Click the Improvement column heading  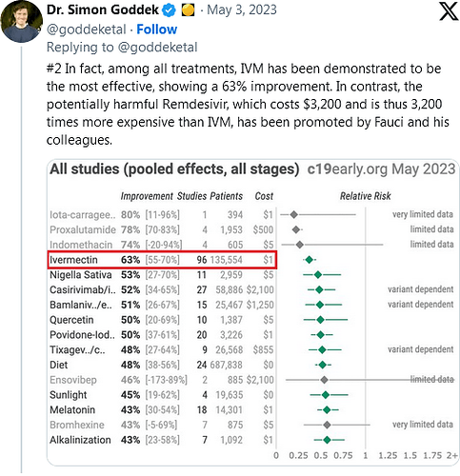coord(147,196)
